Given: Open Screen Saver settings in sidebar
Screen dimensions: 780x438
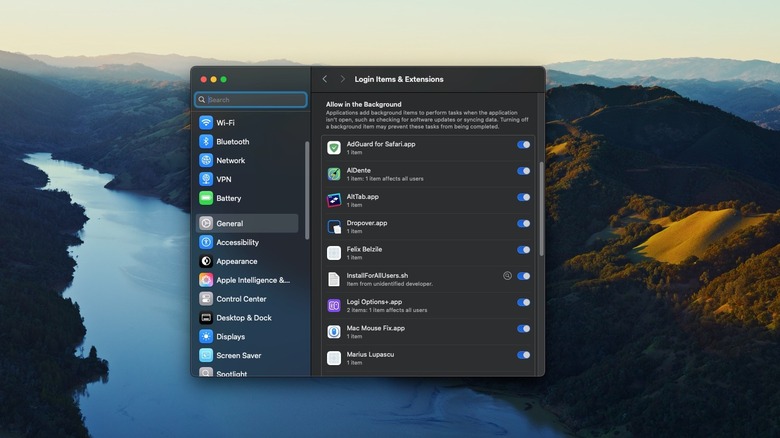Looking at the screenshot, I should coord(238,356).
